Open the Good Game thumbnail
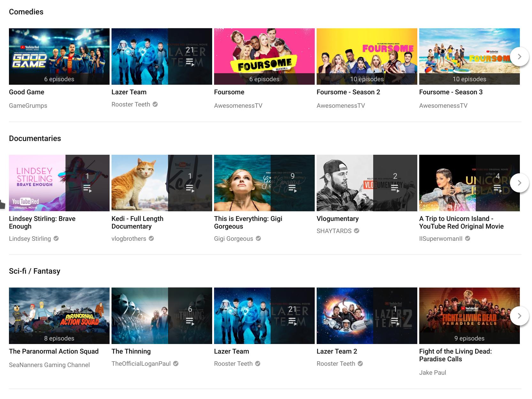This screenshot has height=399, width=532. click(59, 57)
